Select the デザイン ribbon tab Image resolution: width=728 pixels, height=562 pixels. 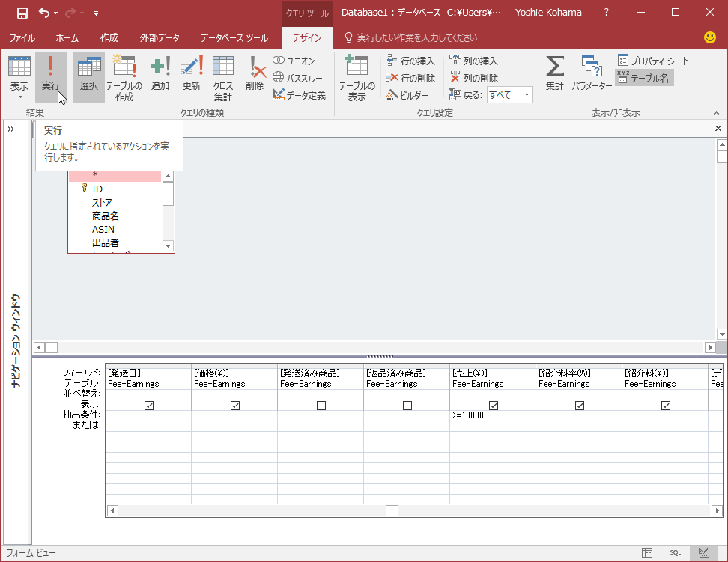click(307, 38)
